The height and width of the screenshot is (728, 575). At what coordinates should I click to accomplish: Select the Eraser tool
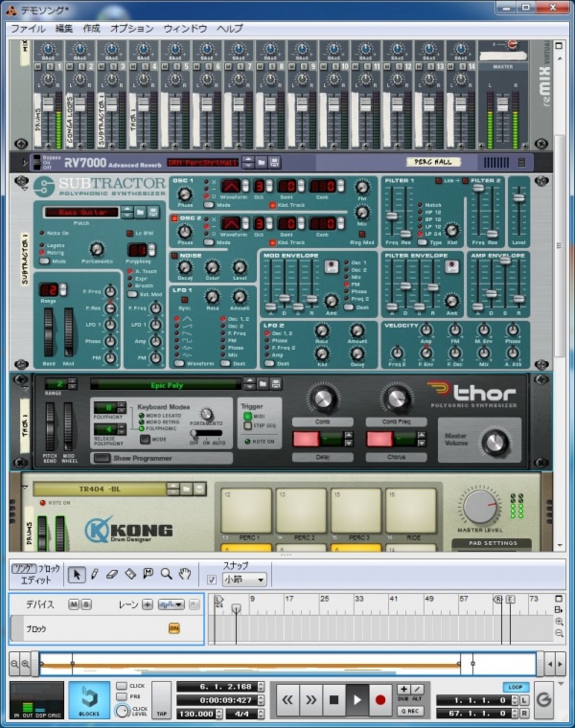click(112, 574)
